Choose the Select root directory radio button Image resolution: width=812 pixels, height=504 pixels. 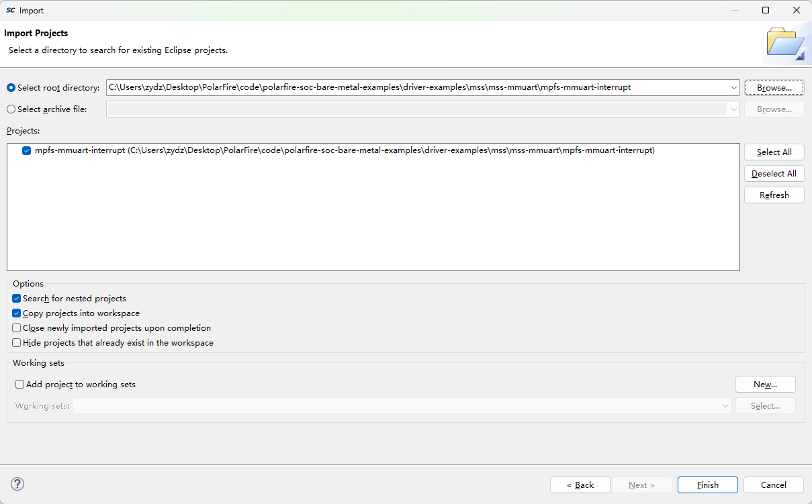(11, 88)
